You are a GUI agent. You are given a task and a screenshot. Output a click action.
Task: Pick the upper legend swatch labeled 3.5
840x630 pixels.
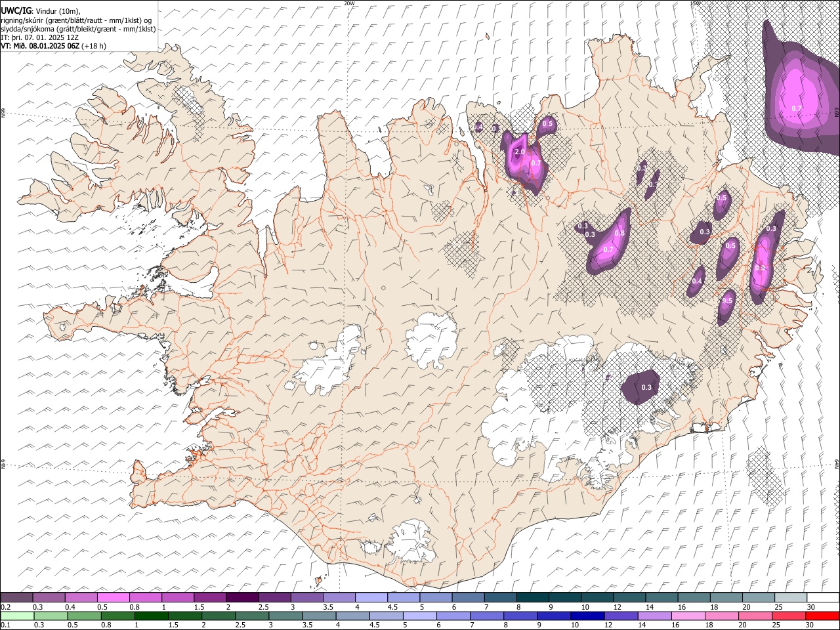pyautogui.click(x=339, y=597)
